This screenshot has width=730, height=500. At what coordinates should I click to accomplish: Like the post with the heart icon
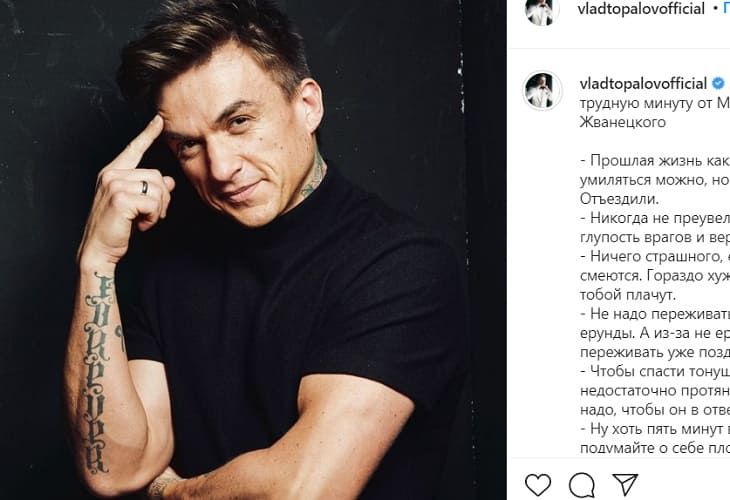pyautogui.click(x=538, y=485)
